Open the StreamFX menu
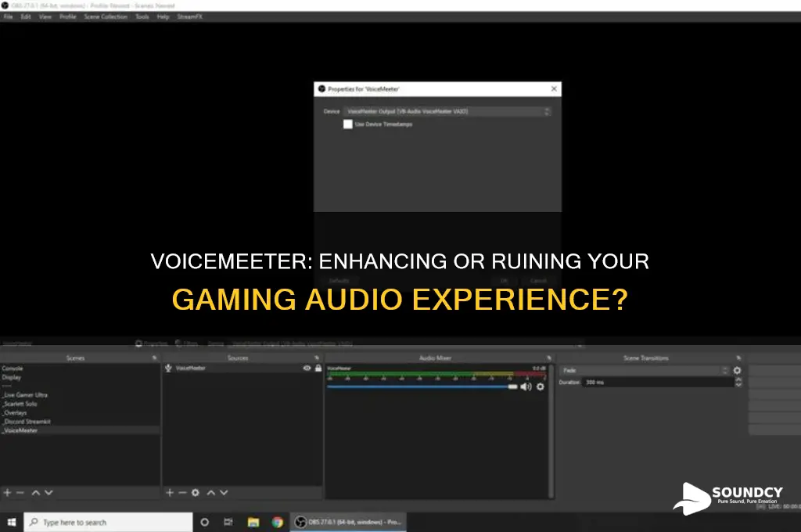Viewport: 801px width, 532px height. [x=189, y=17]
